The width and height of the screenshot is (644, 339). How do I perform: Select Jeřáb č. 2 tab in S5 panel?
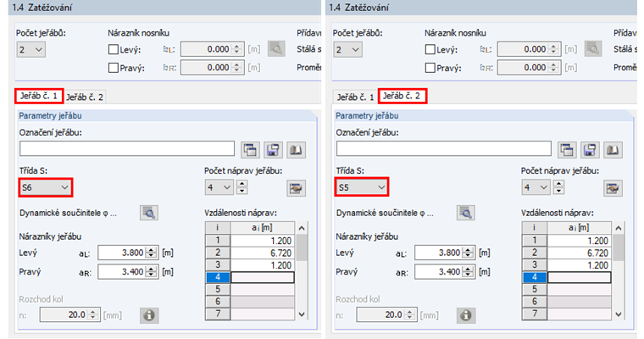tap(402, 96)
